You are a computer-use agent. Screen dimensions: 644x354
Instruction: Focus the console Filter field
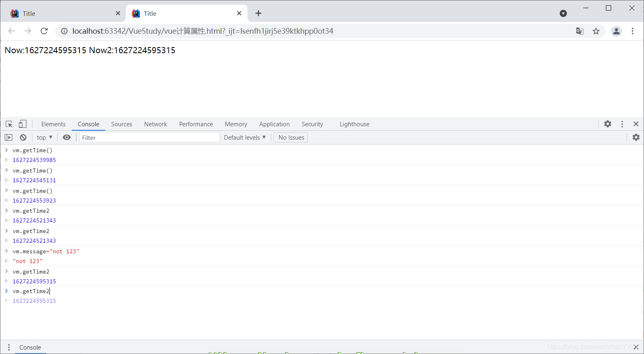(149, 138)
